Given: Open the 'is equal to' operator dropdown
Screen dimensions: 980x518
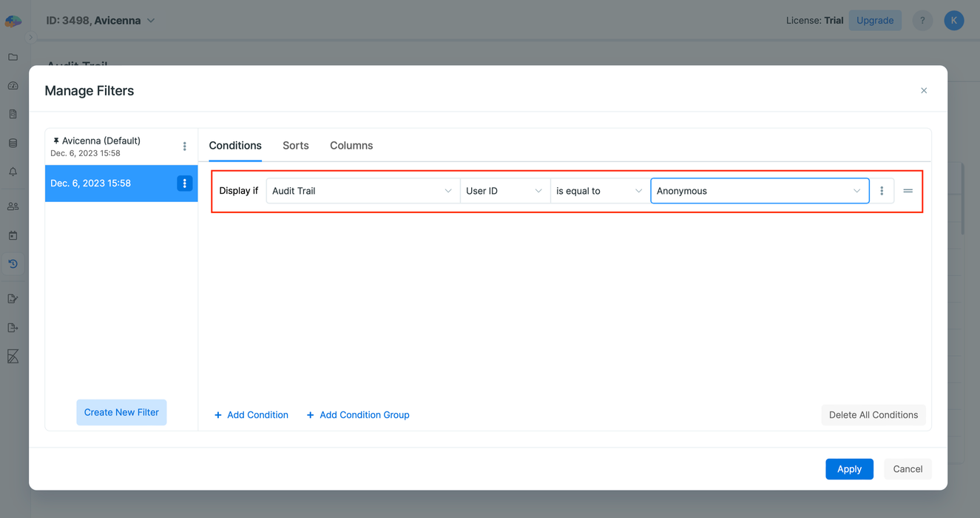Looking at the screenshot, I should click(x=598, y=190).
